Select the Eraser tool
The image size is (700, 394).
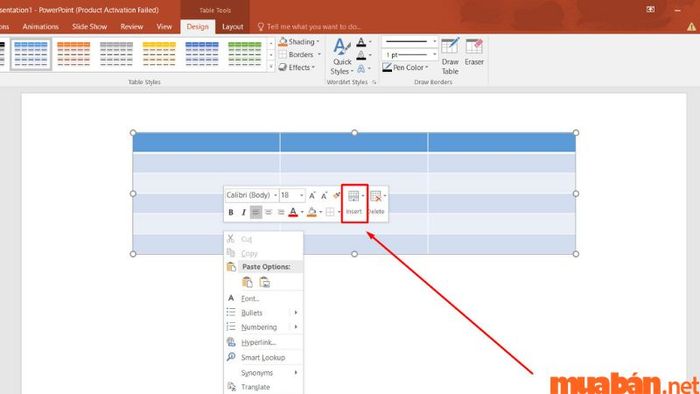(x=474, y=53)
